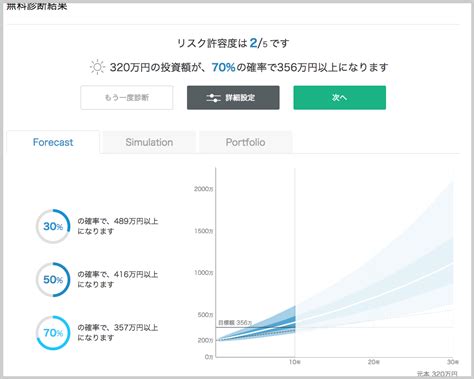
Task: Click the 1000万 axis label
Action: (203, 273)
